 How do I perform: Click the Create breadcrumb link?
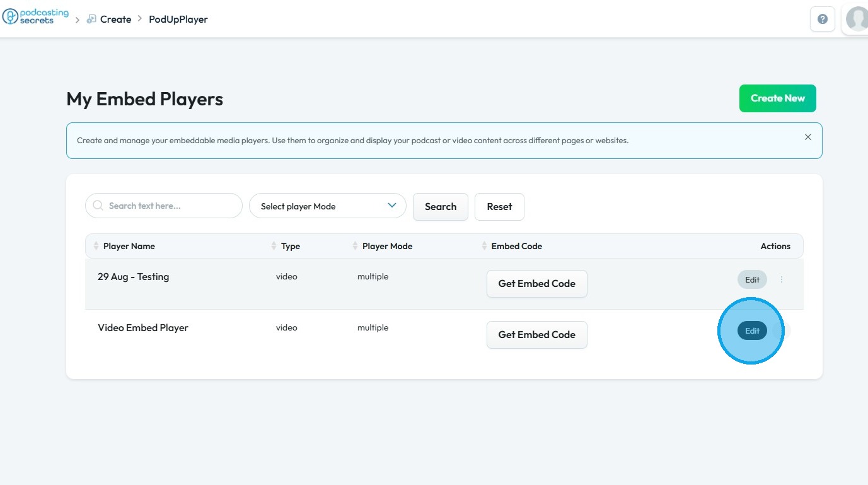[116, 19]
